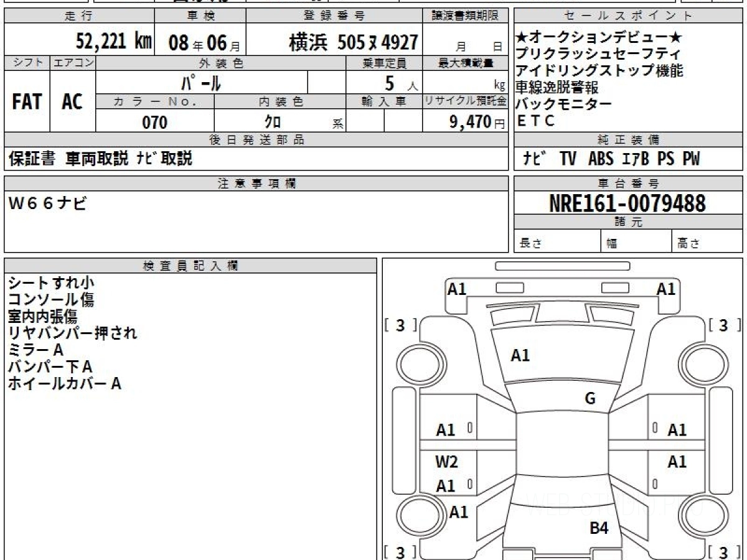Click inspector note バンパー下A
Screen dimensions: 747x560
[50, 367]
